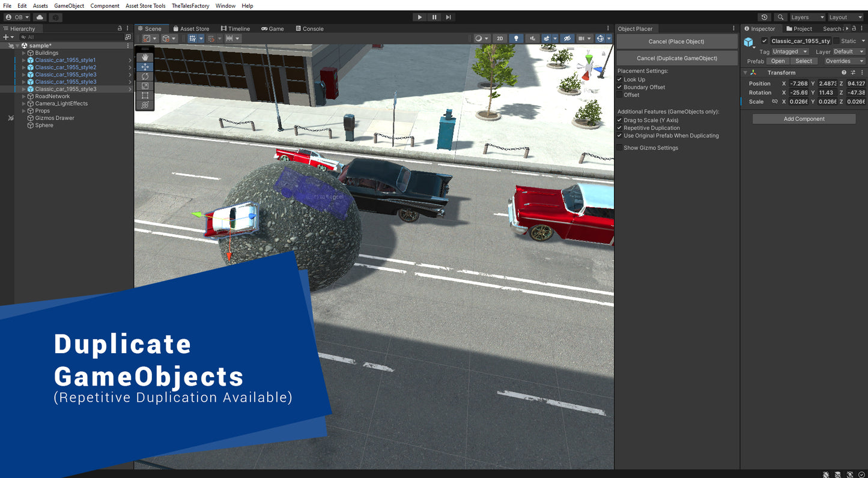Select the Rotate tool in scene overlay
Image resolution: width=868 pixels, height=478 pixels.
pyautogui.click(x=145, y=77)
